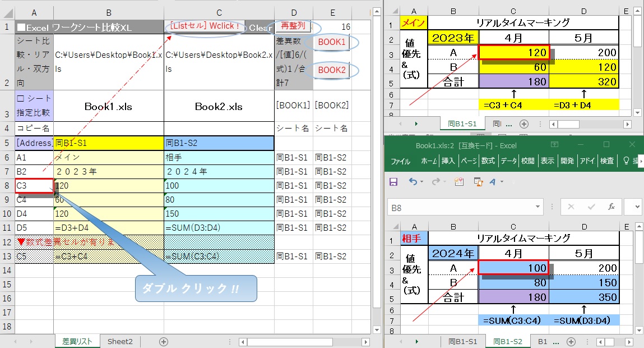Open the ファイル menu tab
644x348 pixels.
[400, 161]
